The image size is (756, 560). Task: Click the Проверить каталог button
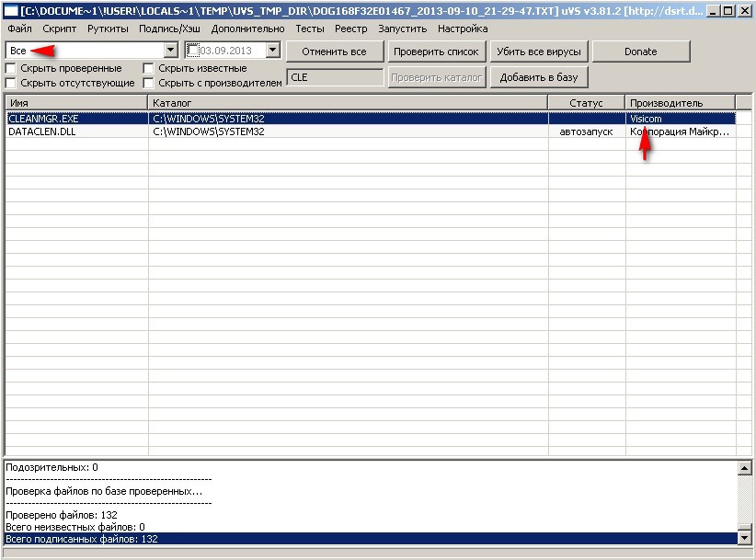click(x=436, y=77)
